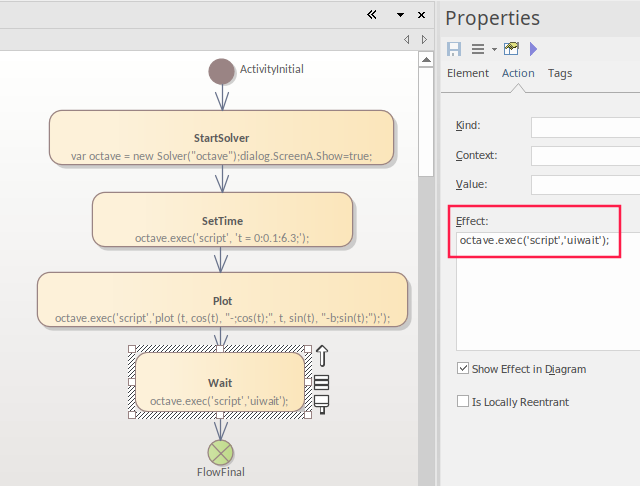Click into the Kind input field

pyautogui.click(x=585, y=126)
